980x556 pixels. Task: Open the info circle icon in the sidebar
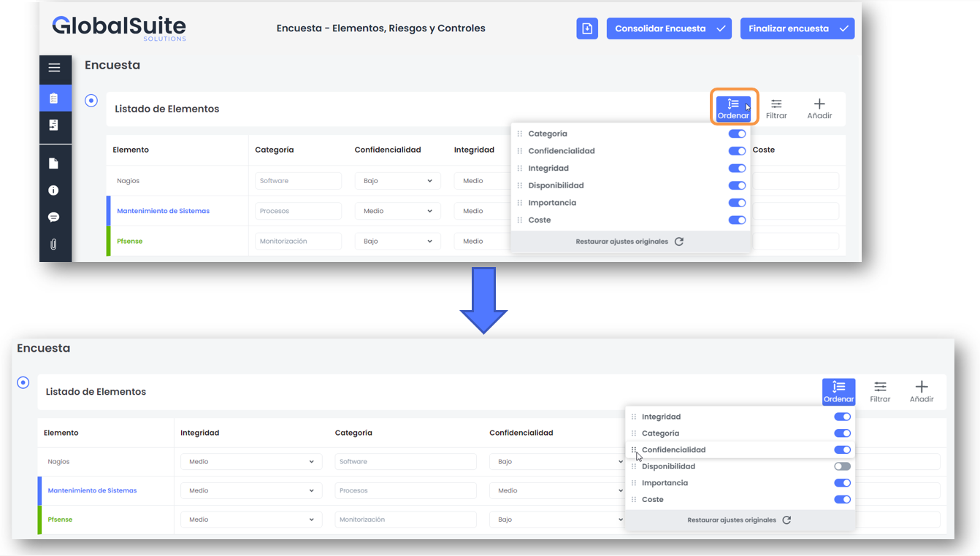point(54,190)
